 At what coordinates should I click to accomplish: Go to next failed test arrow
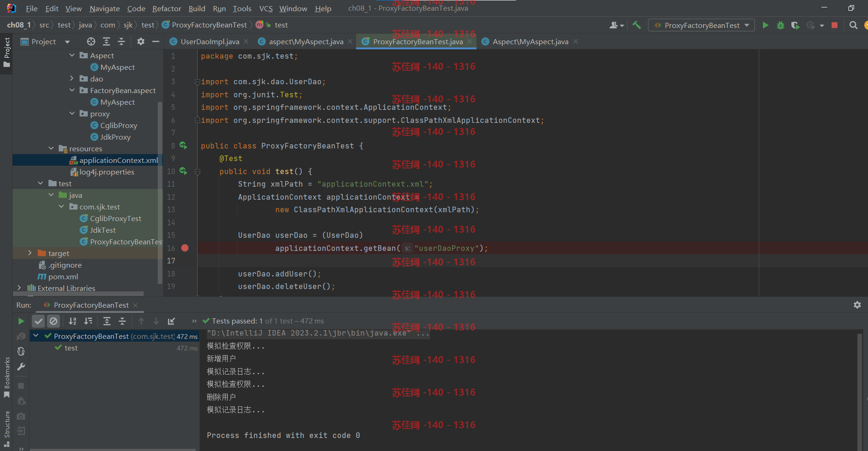(156, 321)
